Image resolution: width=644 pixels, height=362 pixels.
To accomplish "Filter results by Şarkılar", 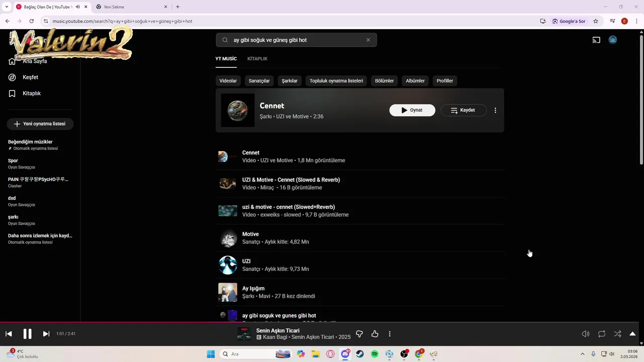I will pos(289,81).
